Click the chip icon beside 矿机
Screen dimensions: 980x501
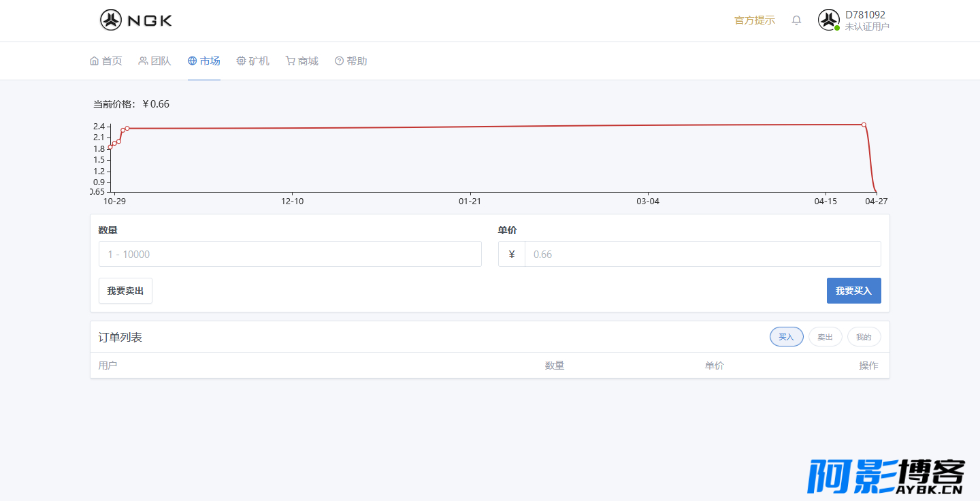click(x=241, y=61)
